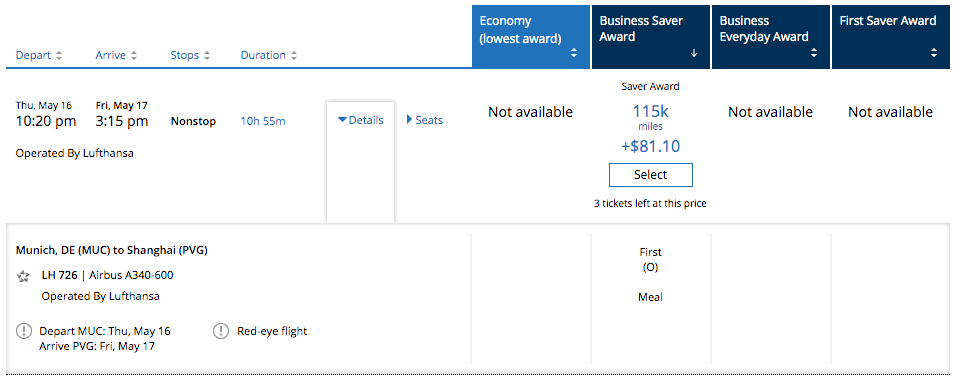This screenshot has width=957, height=380.
Task: Sort results by Duration arrows icon
Action: pyautogui.click(x=294, y=56)
